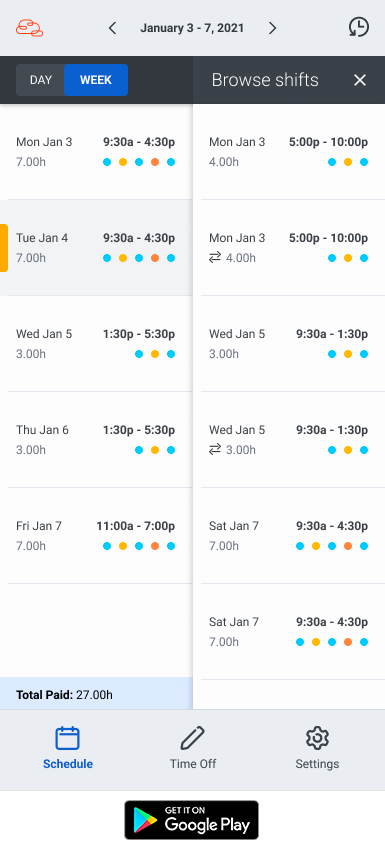
Task: Click the Get it on Google Play badge
Action: pos(191,820)
